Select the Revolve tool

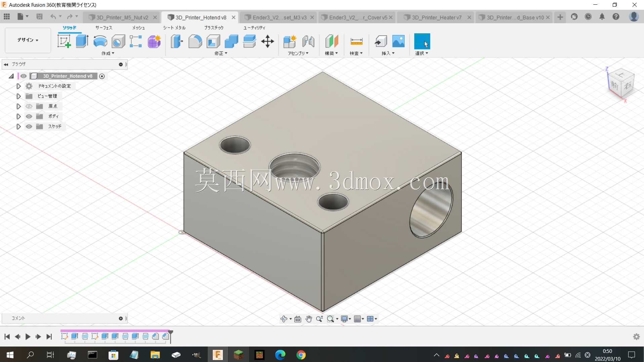(x=100, y=41)
